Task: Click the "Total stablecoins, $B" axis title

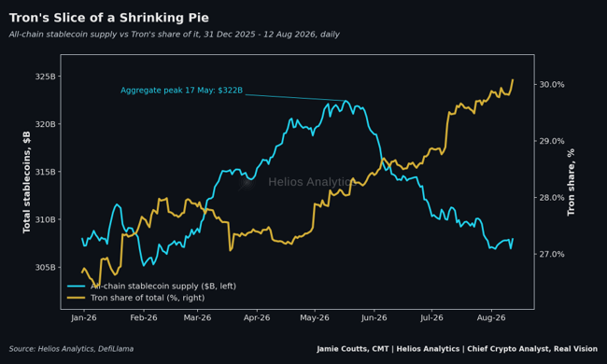Action: pos(26,182)
